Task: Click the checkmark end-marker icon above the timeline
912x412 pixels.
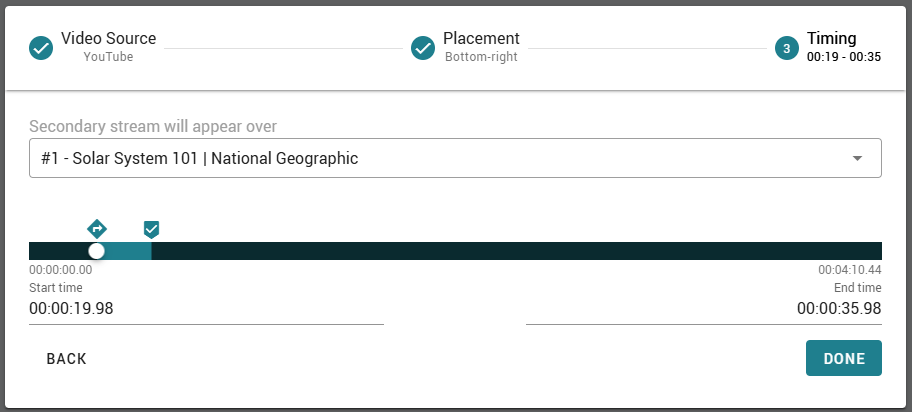Action: point(151,229)
